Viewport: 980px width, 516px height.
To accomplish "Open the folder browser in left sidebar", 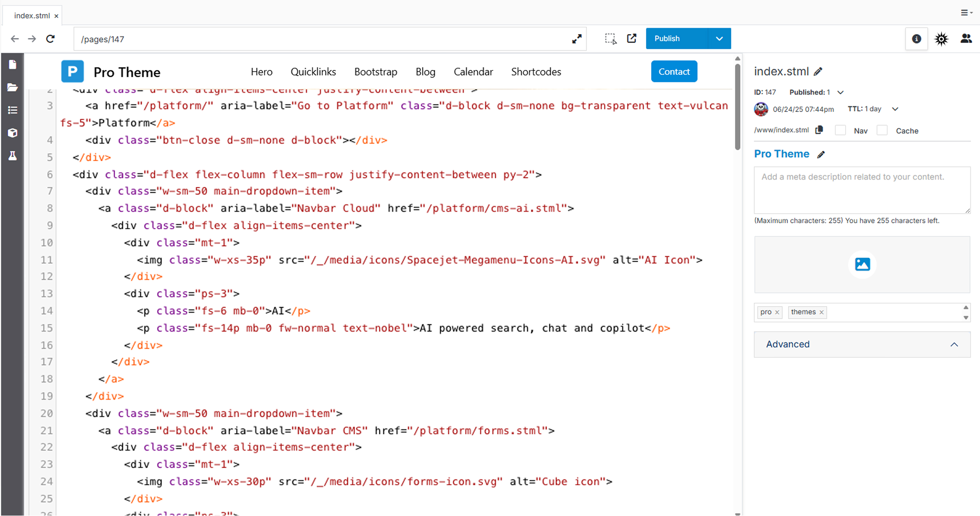I will [13, 88].
